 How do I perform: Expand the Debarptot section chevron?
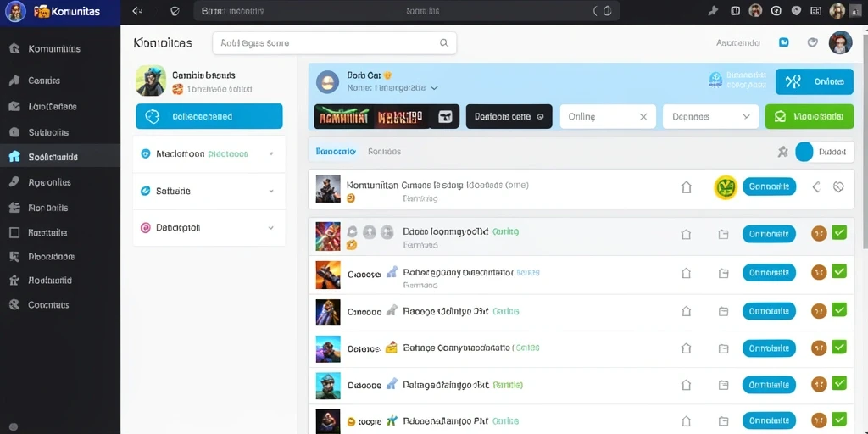[x=271, y=227]
